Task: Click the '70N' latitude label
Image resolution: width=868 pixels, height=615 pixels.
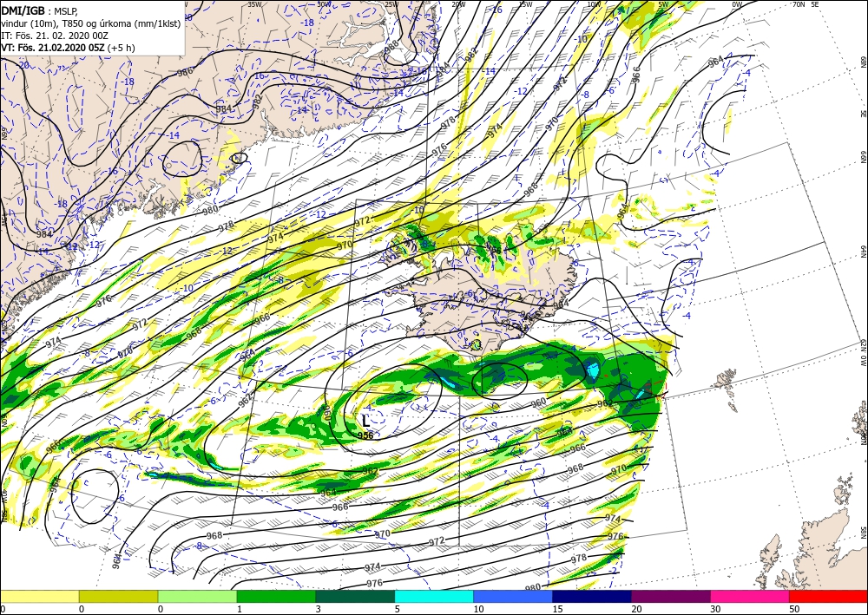Action: point(799,4)
